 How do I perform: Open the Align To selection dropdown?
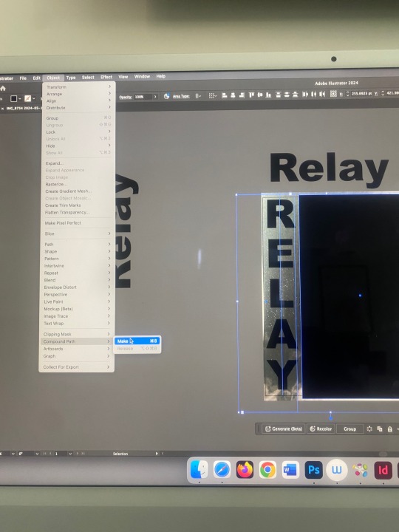point(213,95)
